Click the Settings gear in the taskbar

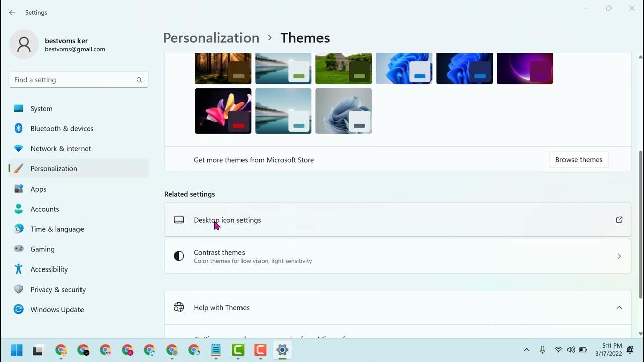(282, 350)
